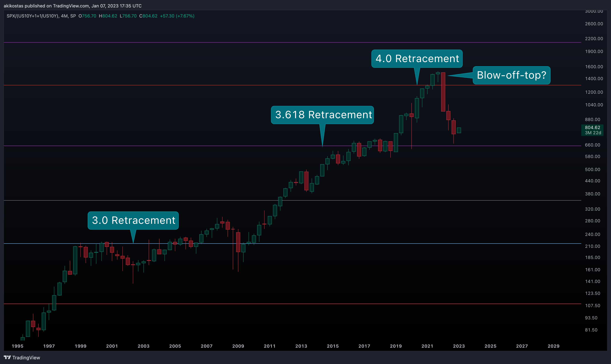Click the 210.00 price axis label
Image resolution: width=611 pixels, height=364 pixels.
pyautogui.click(x=592, y=247)
